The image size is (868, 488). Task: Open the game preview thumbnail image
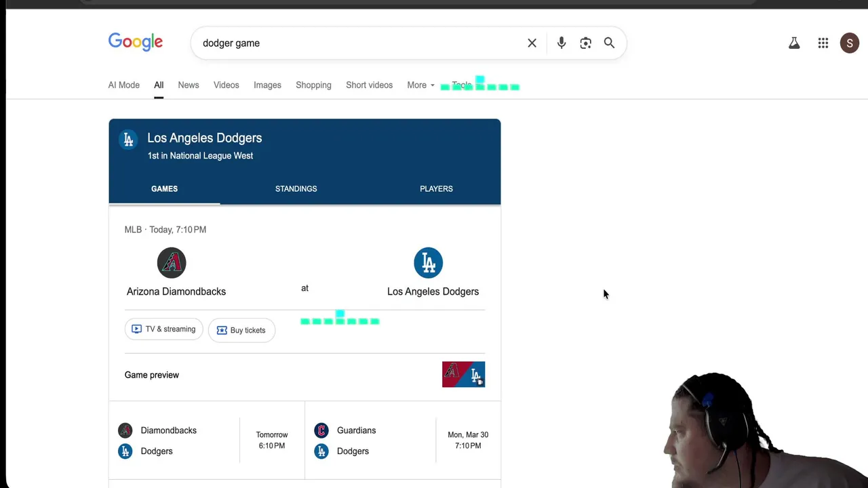(464, 374)
